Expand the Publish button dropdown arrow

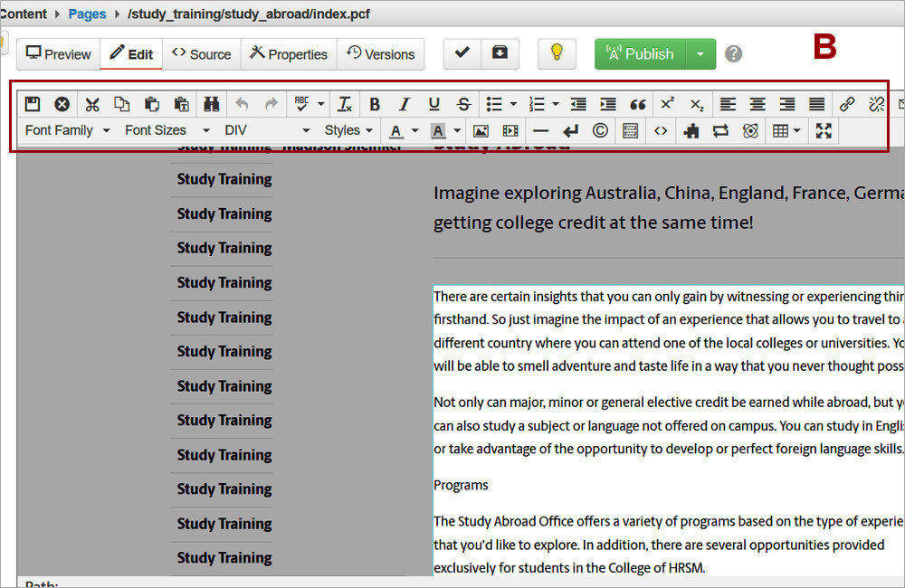point(701,53)
